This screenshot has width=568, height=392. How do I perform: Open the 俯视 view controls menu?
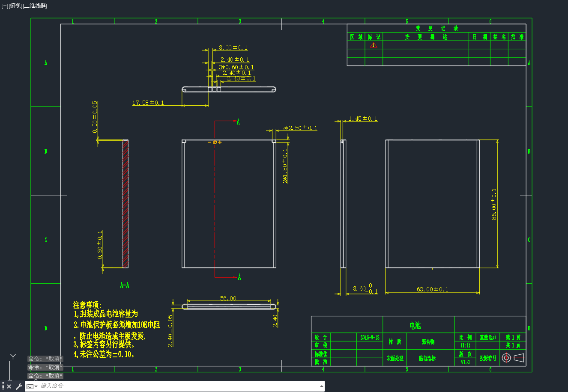[15, 6]
